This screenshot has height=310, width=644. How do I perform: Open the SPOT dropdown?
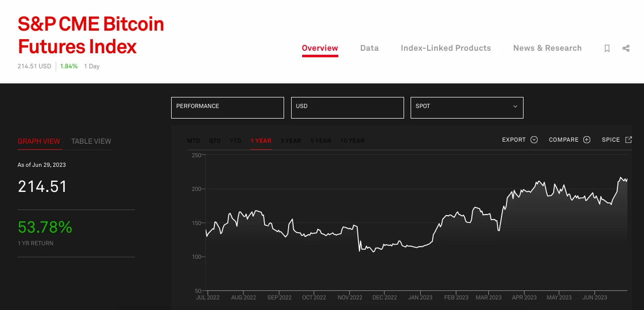(x=467, y=108)
